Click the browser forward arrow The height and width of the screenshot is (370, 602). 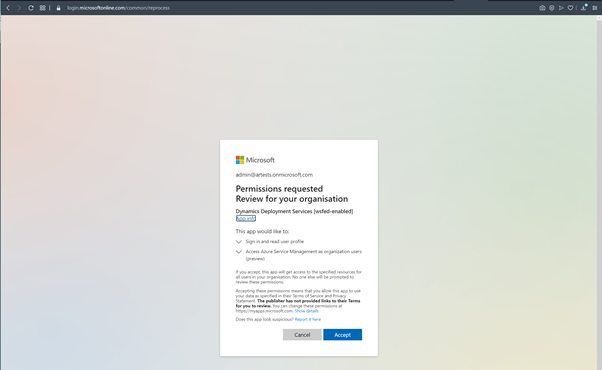click(19, 8)
